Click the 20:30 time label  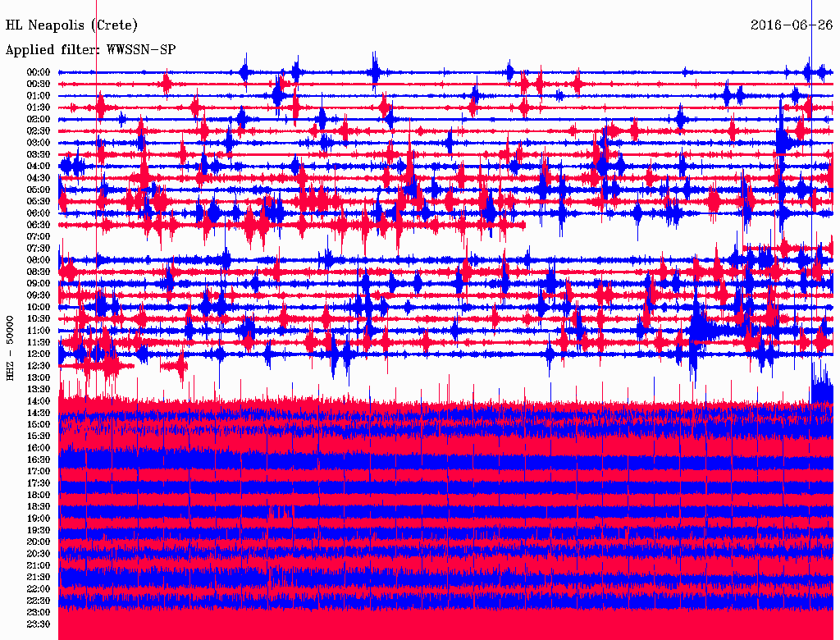39,553
